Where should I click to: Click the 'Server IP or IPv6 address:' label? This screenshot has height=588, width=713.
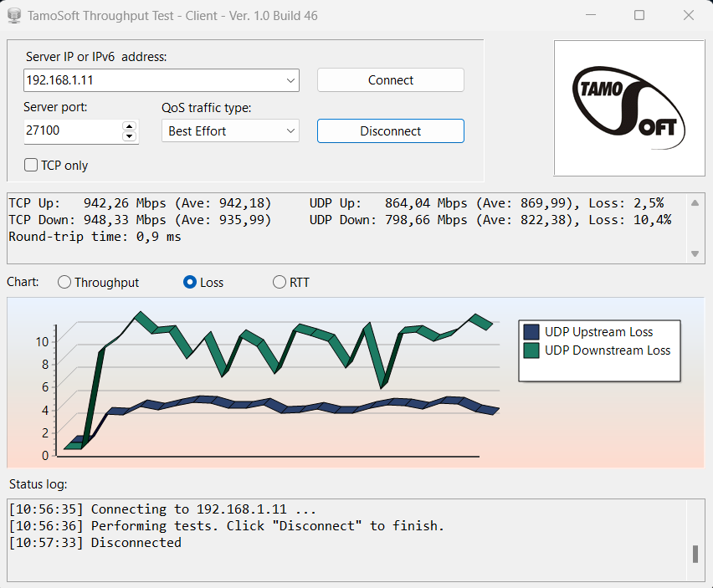96,57
